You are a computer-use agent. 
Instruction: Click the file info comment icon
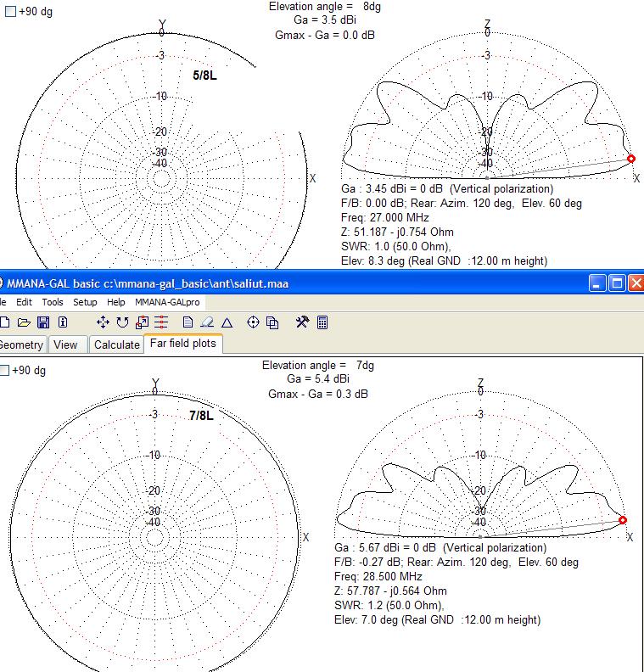point(63,322)
